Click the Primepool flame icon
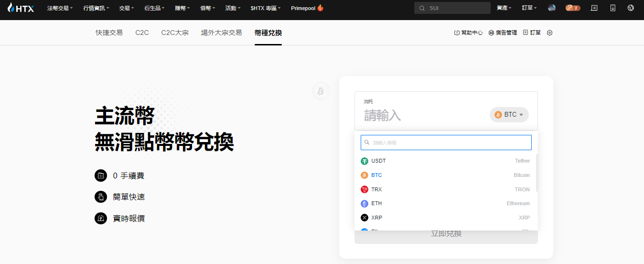 (x=320, y=8)
